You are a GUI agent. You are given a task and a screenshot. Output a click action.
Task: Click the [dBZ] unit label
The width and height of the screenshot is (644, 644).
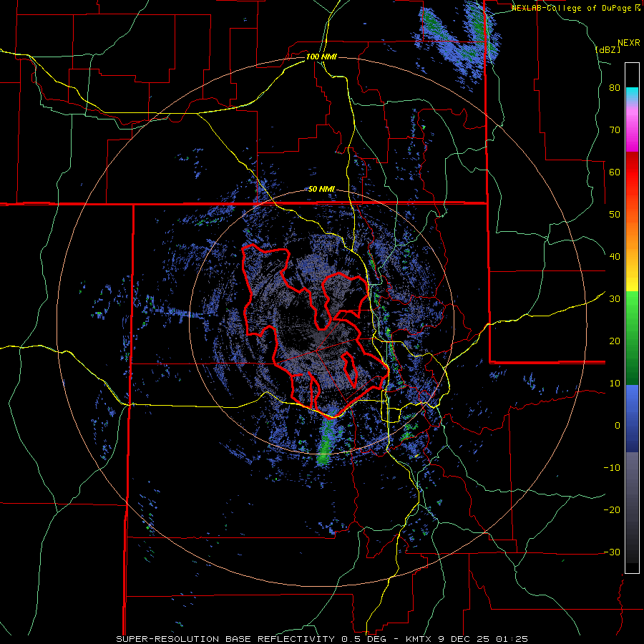pyautogui.click(x=608, y=49)
